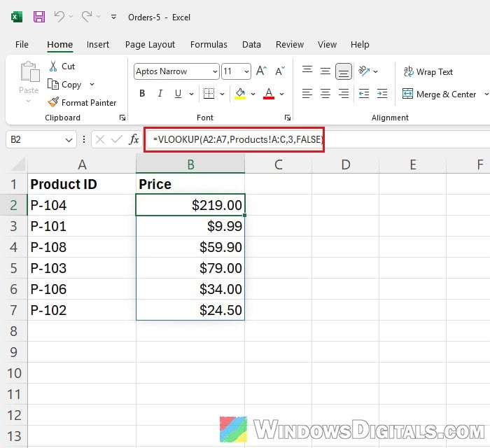Open the Formulas tab
The width and height of the screenshot is (490, 448).
click(209, 44)
